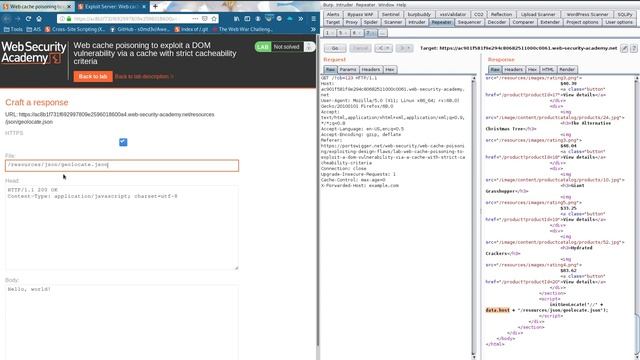The height and width of the screenshot is (360, 640).
Task: Expand the Firefox toolbar overflow chevron
Action: coord(301,19)
